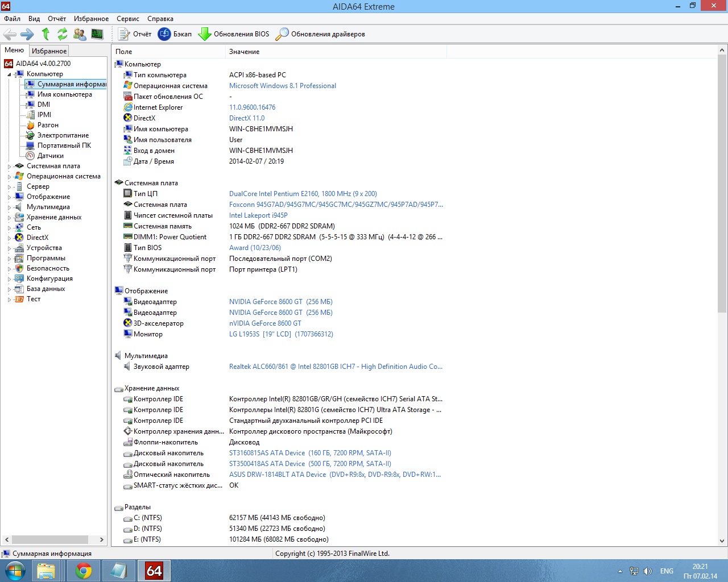Viewport: 728px width, 582px height.
Task: Open DualCore Intel Pentium E2160 link
Action: click(303, 194)
